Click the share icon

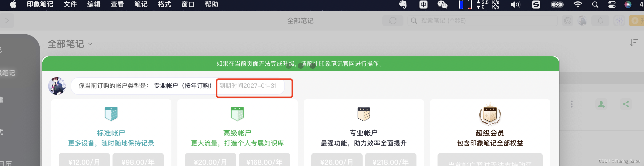pos(626,104)
